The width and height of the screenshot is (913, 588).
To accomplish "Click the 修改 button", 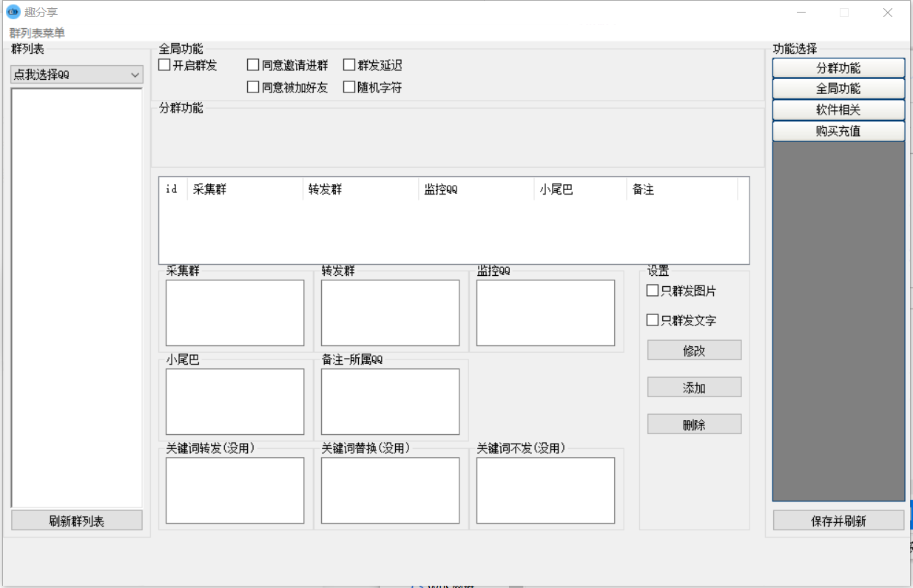I will click(694, 351).
